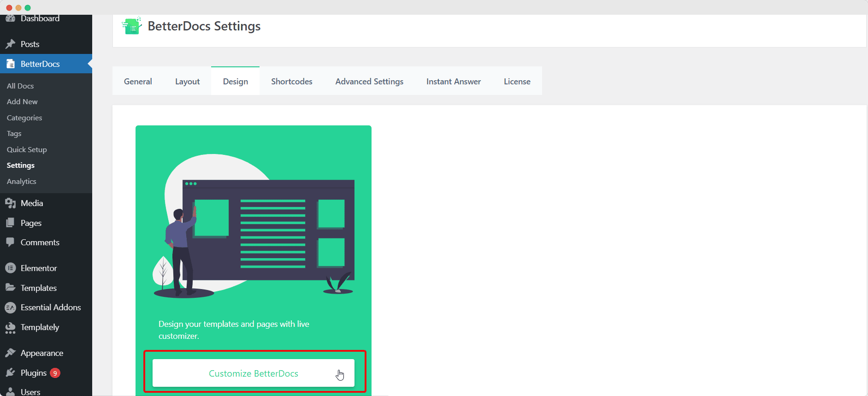Click the Templately cloud icon

pyautogui.click(x=10, y=328)
